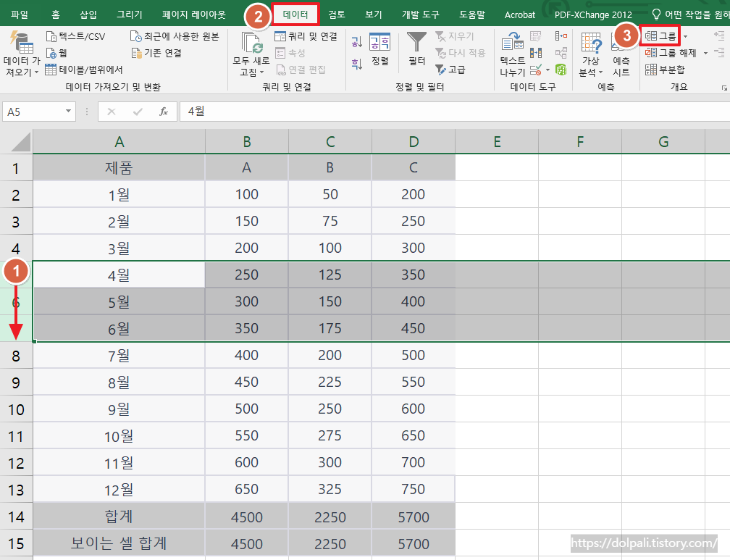Click the Relationships icon in 데이터 도구
Image resolution: width=730 pixels, height=560 pixels.
(561, 53)
